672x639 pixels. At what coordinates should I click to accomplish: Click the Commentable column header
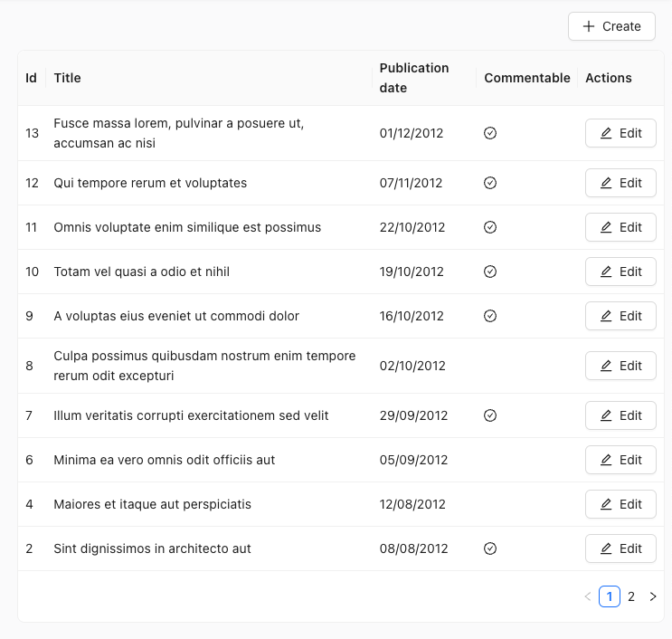[527, 78]
